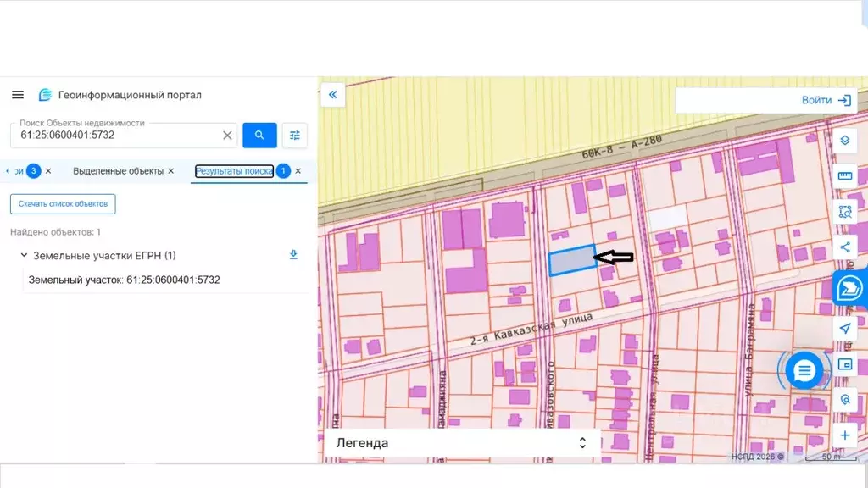Run search with magnifier button
The width and height of the screenshot is (868, 488).
260,135
